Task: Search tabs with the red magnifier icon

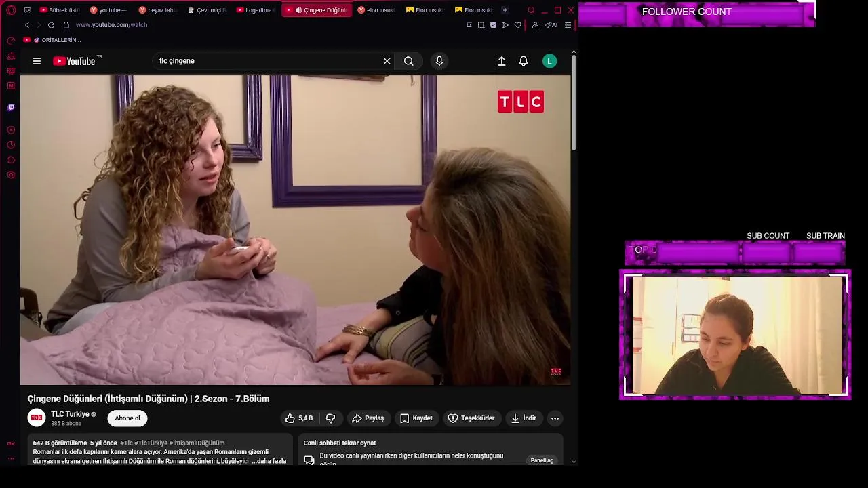Action: [531, 10]
